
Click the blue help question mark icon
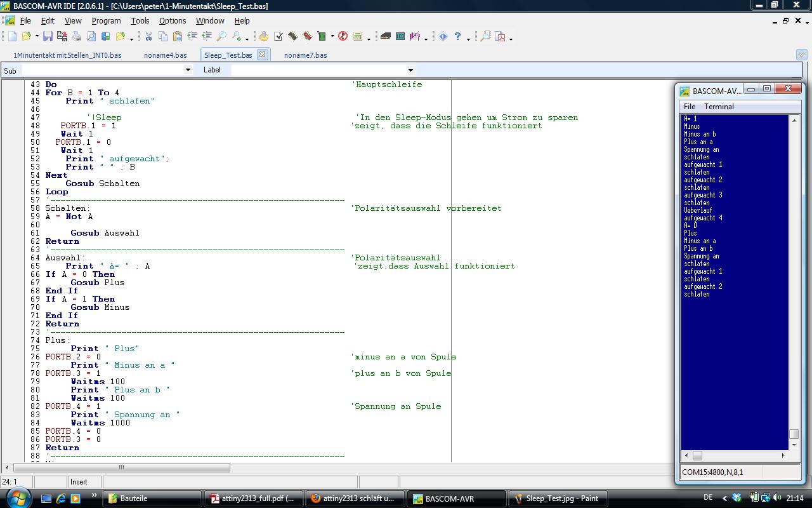[457, 37]
